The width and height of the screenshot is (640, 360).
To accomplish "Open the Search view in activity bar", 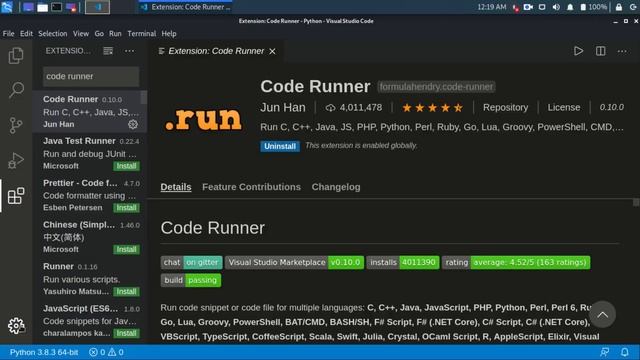I will coord(16,90).
